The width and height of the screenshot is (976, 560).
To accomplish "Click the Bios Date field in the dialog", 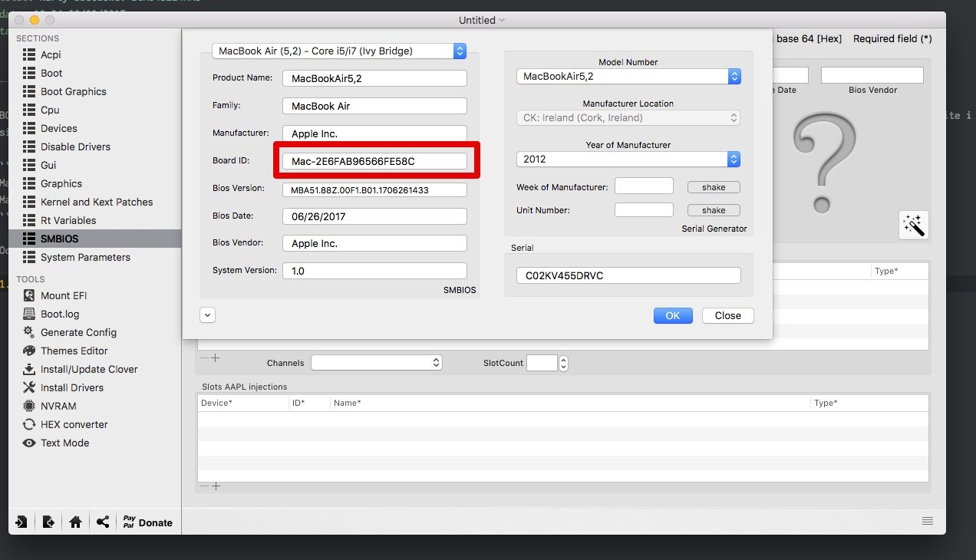I will 374,216.
